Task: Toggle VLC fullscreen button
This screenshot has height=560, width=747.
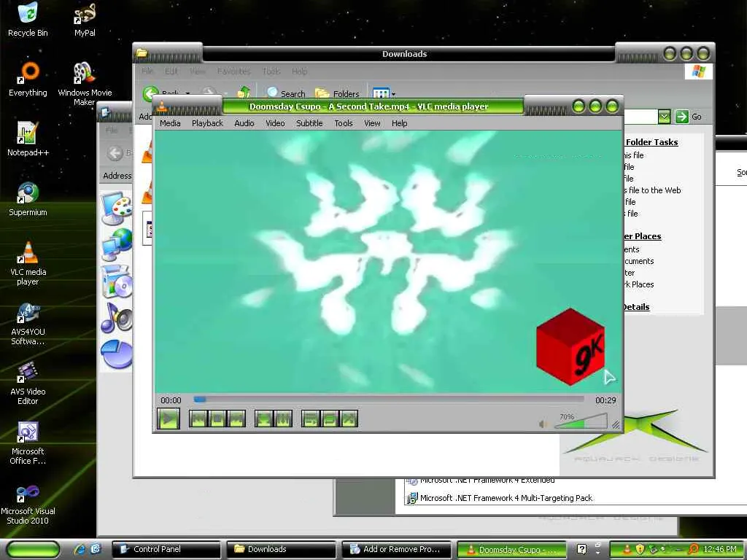Action: click(x=264, y=419)
